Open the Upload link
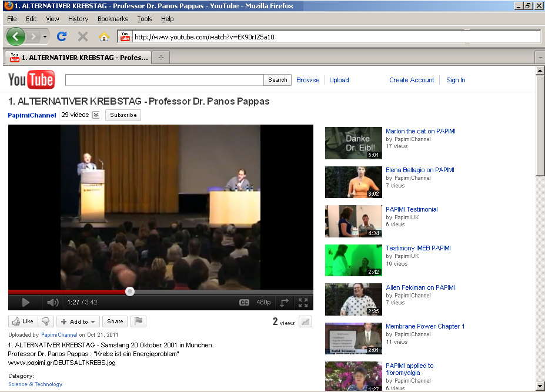 point(339,80)
